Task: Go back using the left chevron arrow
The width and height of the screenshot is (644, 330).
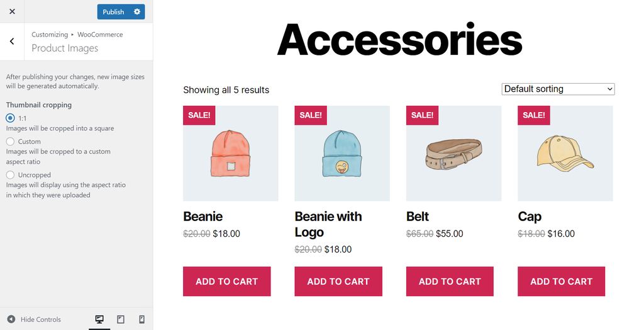Action: tap(12, 42)
